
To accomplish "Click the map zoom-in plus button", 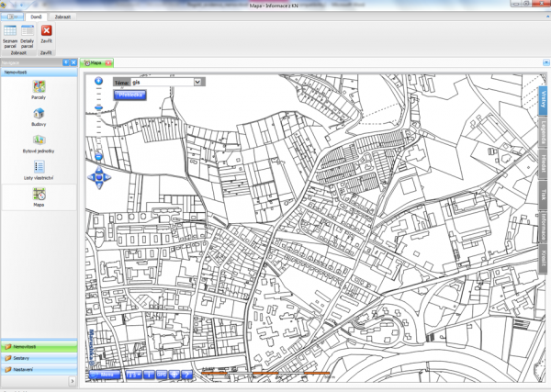I will (x=96, y=81).
